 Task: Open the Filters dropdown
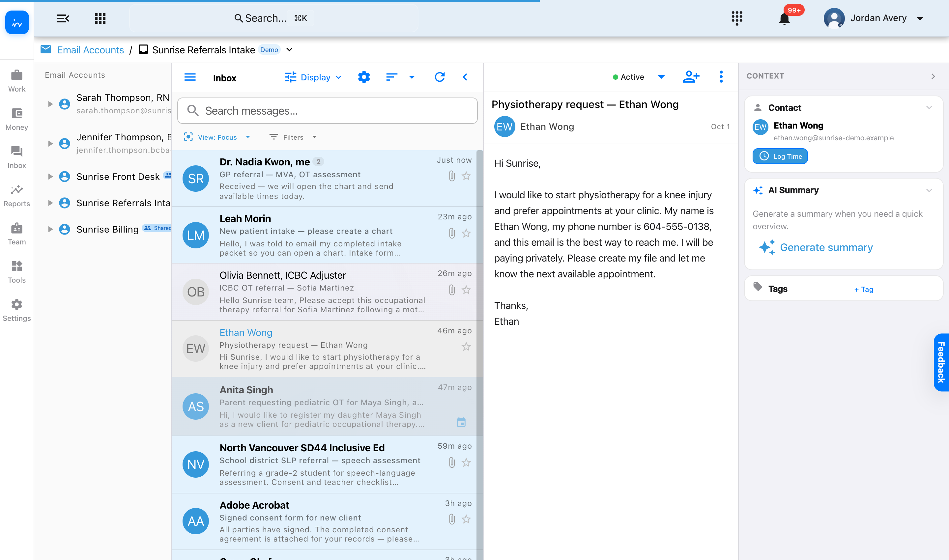[293, 137]
